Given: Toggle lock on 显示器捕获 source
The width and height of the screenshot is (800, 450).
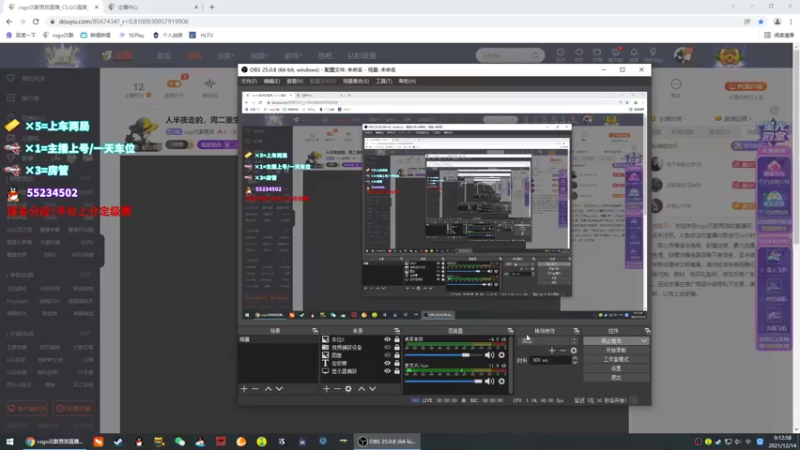Looking at the screenshot, I should click(396, 371).
